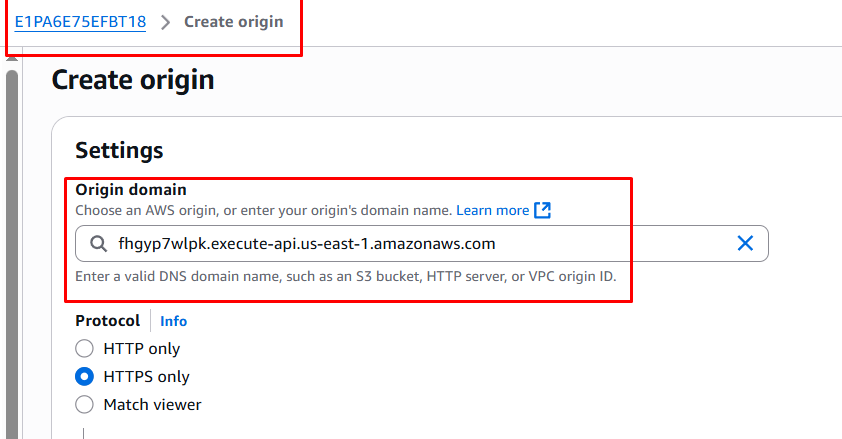Select the Match viewer radio button
This screenshot has height=439, width=842.
point(85,405)
